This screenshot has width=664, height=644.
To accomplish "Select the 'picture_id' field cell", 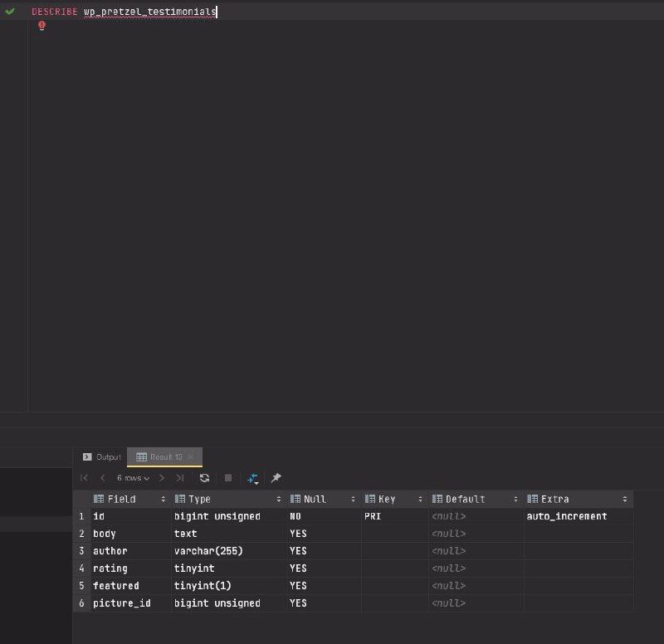I will click(130, 603).
